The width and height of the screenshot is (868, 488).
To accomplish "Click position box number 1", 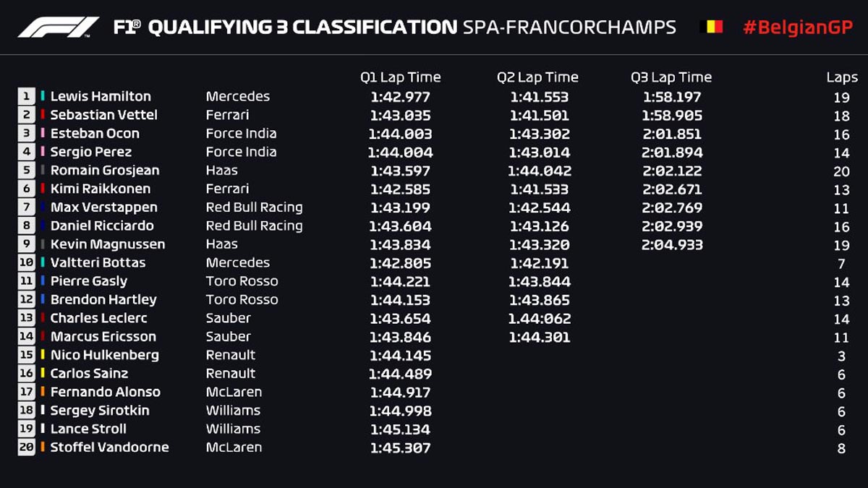I will (27, 96).
